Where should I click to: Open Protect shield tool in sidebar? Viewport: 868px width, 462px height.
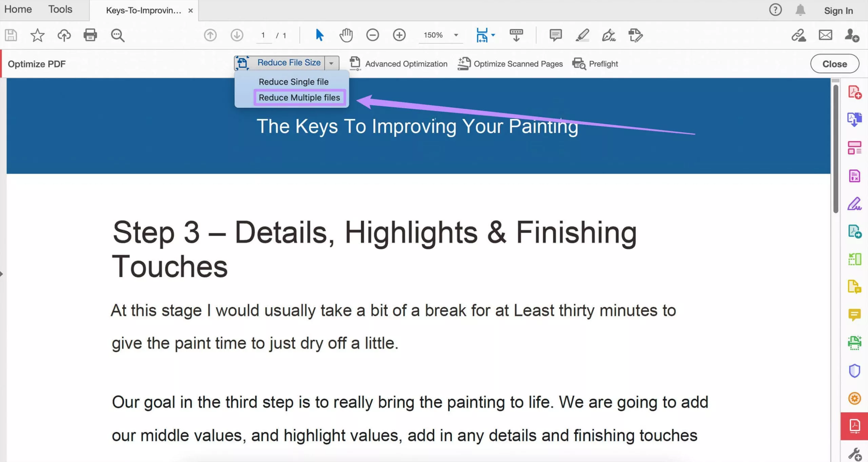[x=854, y=371]
